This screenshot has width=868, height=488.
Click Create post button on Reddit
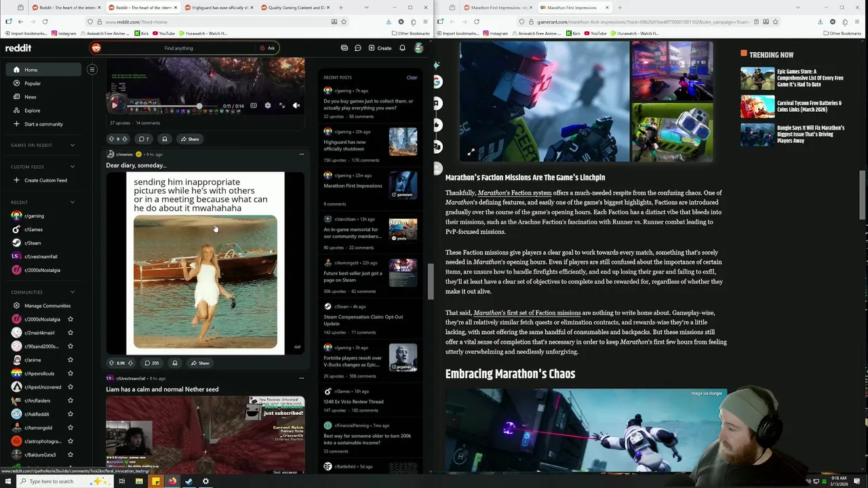[x=380, y=48]
